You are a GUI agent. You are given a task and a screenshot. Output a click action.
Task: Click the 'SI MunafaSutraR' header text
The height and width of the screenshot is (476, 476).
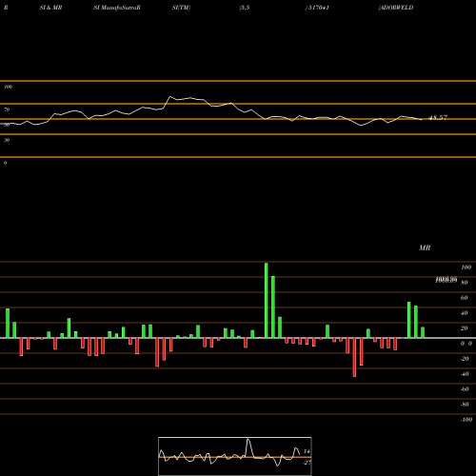tap(117, 8)
